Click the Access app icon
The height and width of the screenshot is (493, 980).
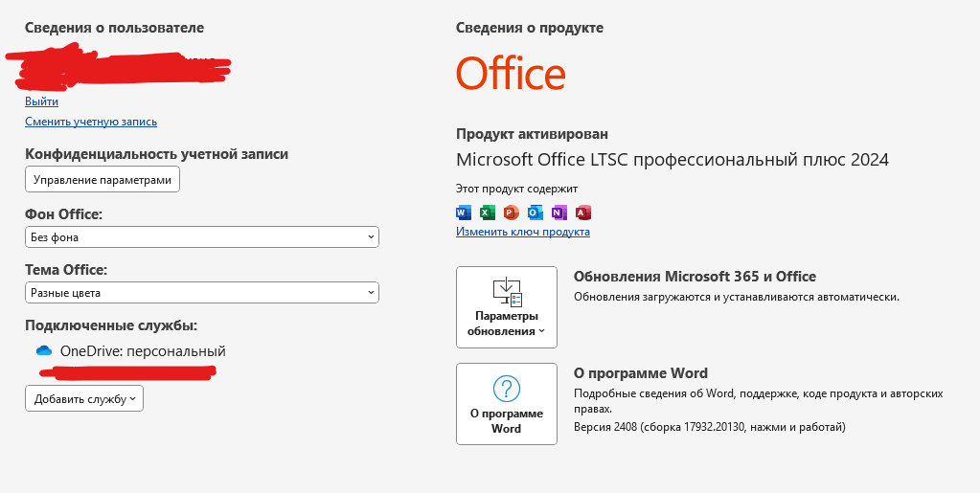tap(583, 213)
